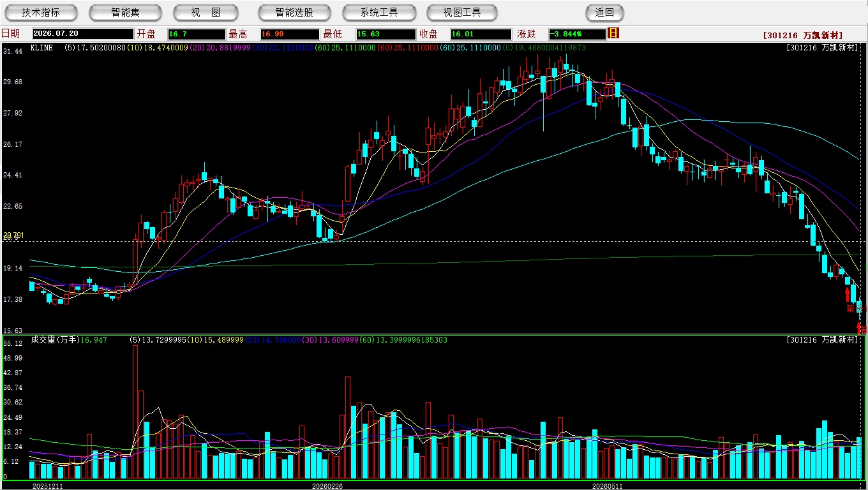
Task: Click the 31.44 price axis label
Action: click(13, 51)
